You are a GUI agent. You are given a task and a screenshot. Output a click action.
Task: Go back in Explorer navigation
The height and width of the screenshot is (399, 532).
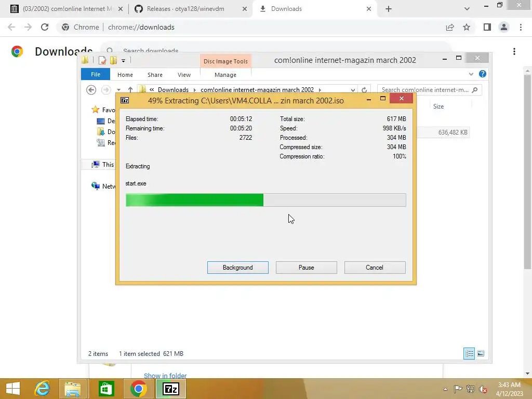coord(91,90)
